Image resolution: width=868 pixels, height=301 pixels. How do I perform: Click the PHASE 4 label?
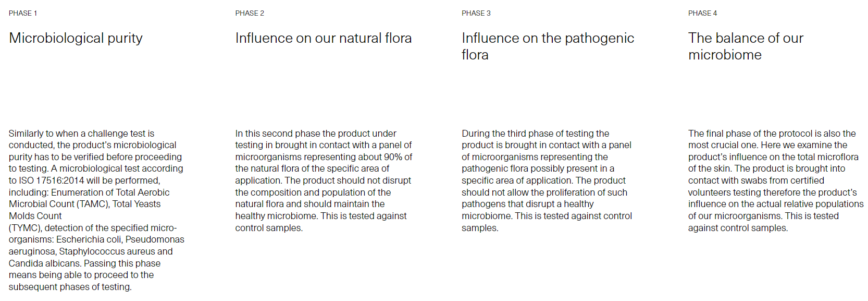tap(702, 13)
